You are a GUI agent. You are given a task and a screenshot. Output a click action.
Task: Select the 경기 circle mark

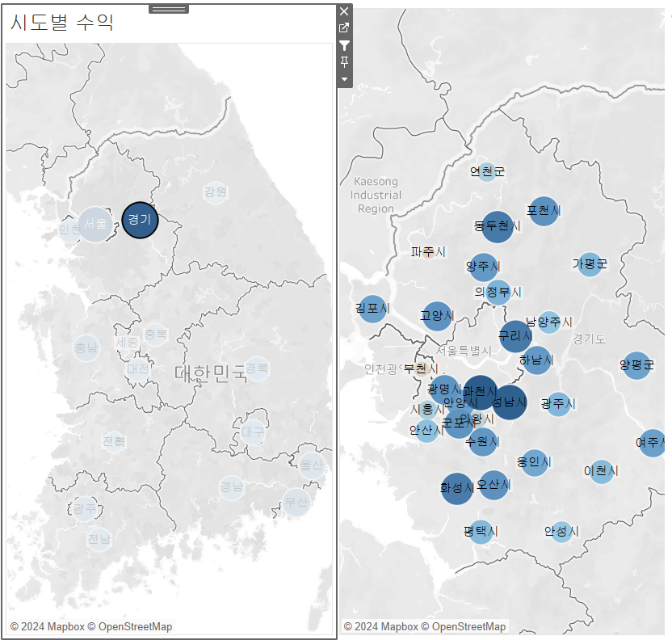click(x=141, y=220)
